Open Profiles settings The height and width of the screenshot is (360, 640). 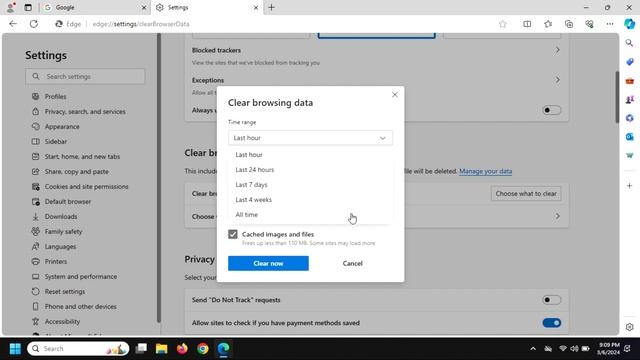(55, 97)
